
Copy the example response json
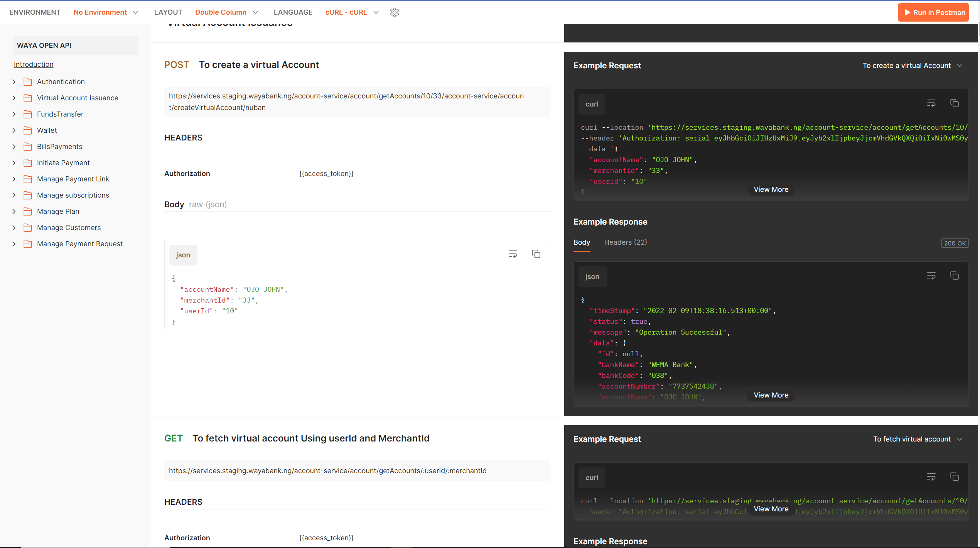pyautogui.click(x=955, y=276)
